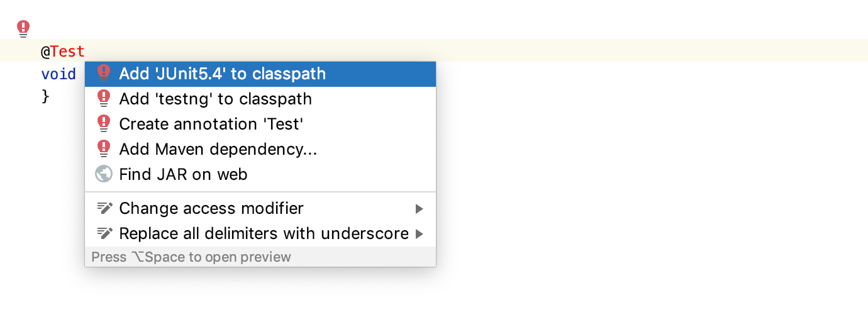Screen dimensions: 868x312
Task: Choose Add Maven dependency... entry
Action: point(218,149)
